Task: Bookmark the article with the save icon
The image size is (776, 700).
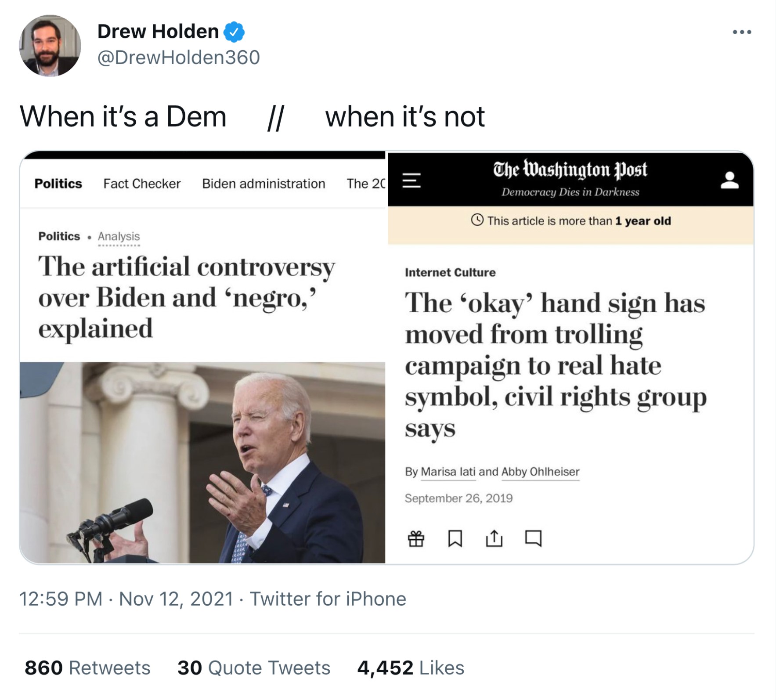Action: pyautogui.click(x=455, y=538)
